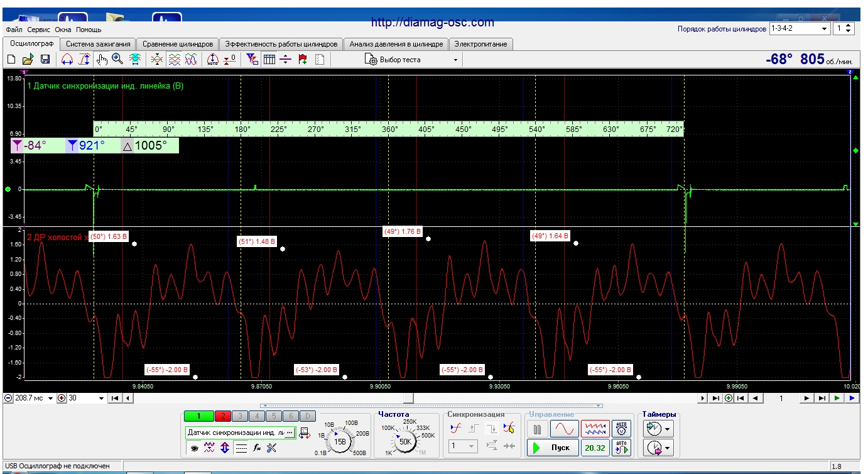Open the zoom value 30 dropdown
Image resolution: width=868 pixels, height=474 pixels.
(102, 398)
